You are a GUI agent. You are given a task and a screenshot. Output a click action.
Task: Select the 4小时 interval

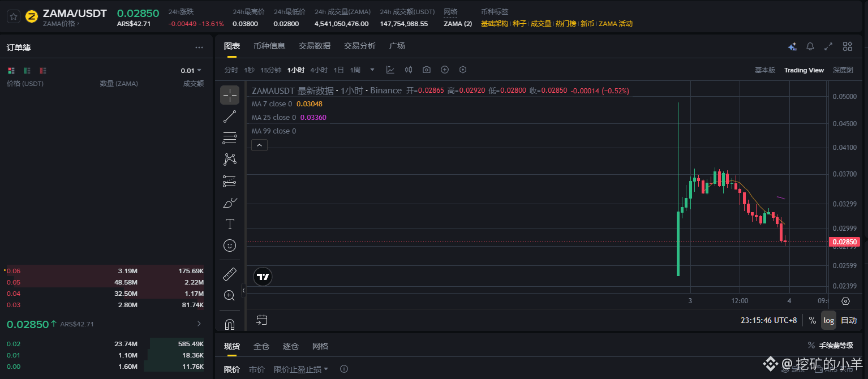pyautogui.click(x=319, y=70)
